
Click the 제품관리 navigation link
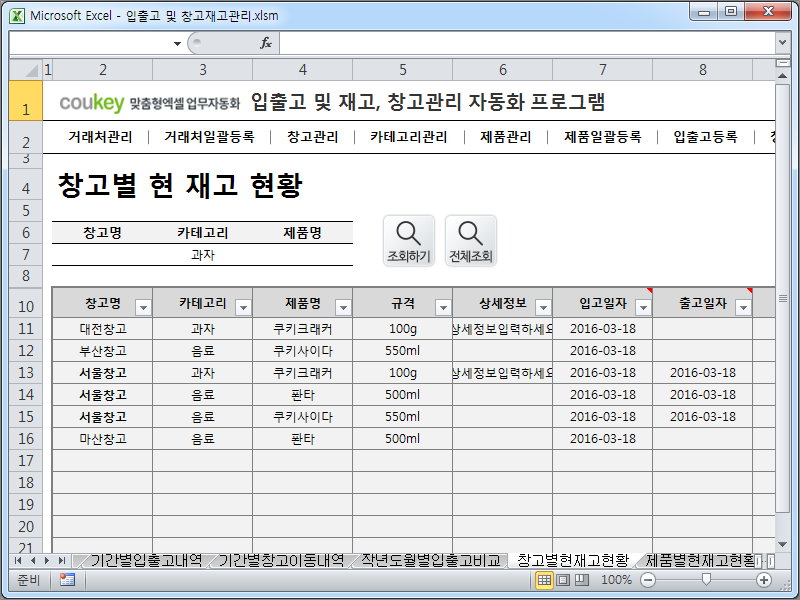(506, 137)
